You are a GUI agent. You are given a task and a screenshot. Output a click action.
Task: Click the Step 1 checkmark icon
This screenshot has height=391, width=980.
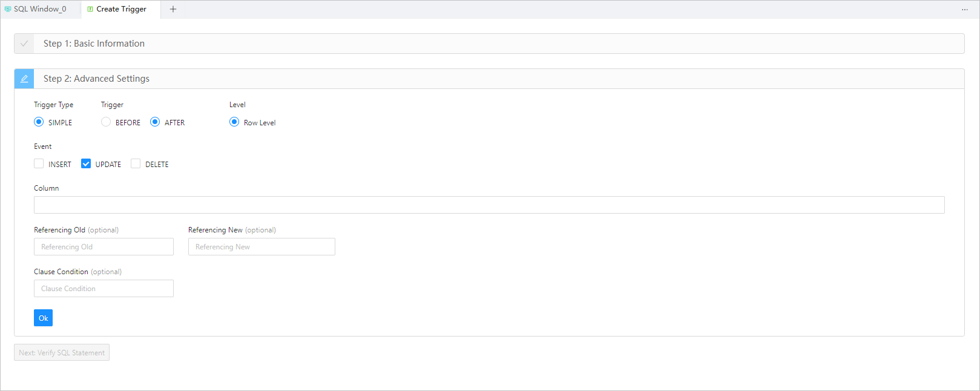[24, 44]
